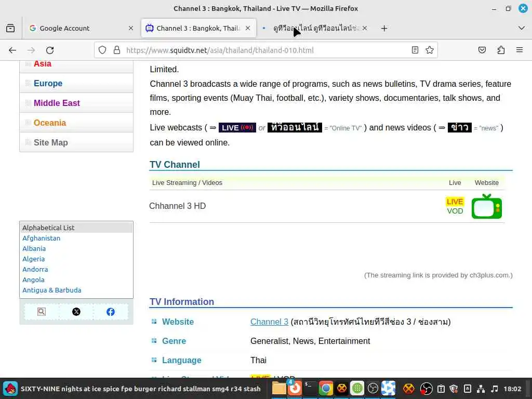The image size is (532, 399).
Task: Click the OBS recording tray icon
Action: tap(426, 389)
